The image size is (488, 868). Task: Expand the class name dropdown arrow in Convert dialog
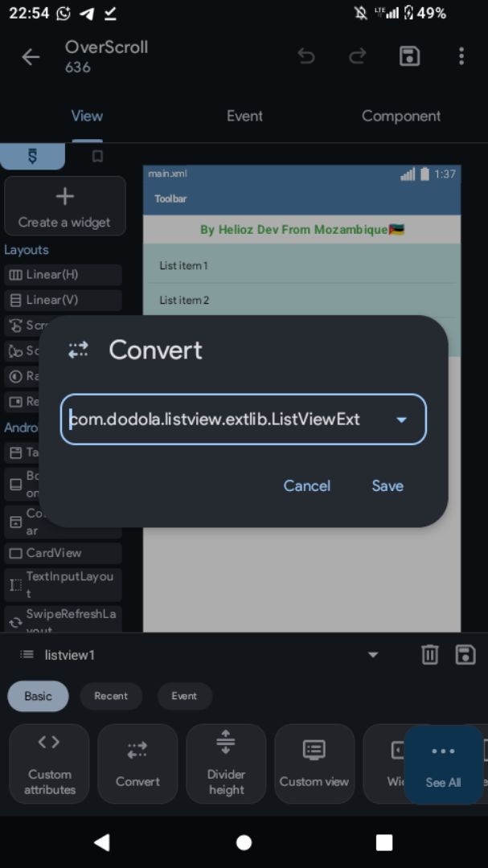[402, 420]
